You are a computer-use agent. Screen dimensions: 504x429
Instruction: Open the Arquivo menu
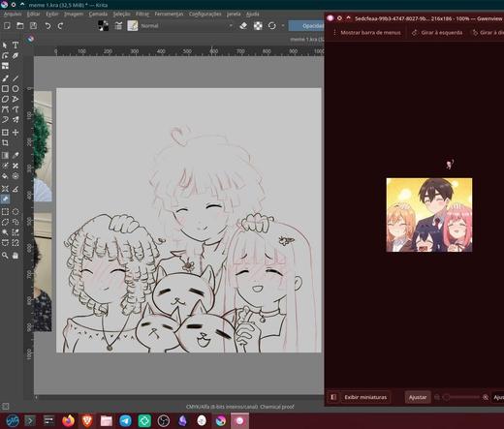click(x=13, y=14)
